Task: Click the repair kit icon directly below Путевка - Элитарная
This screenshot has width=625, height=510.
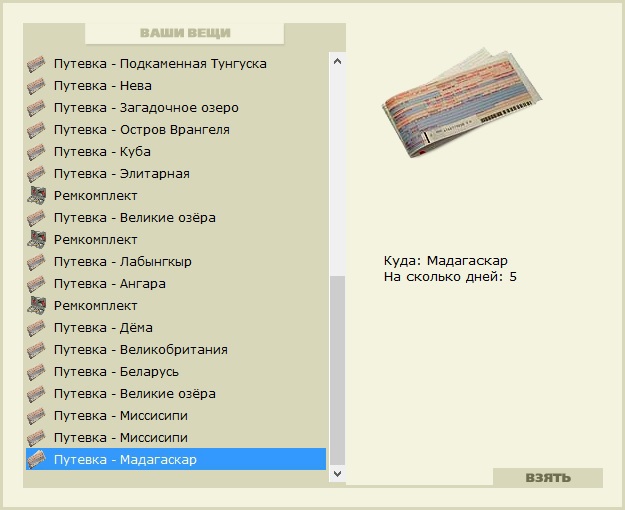Action: [x=36, y=196]
